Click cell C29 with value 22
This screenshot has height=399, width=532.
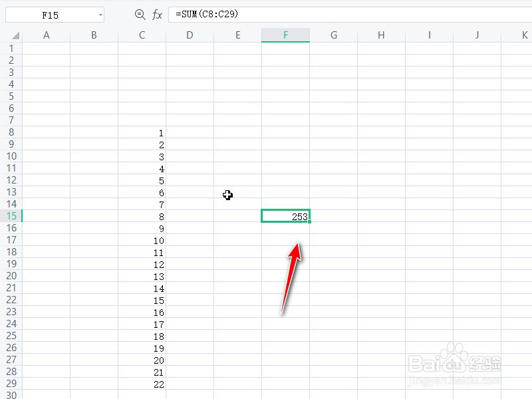(142, 384)
